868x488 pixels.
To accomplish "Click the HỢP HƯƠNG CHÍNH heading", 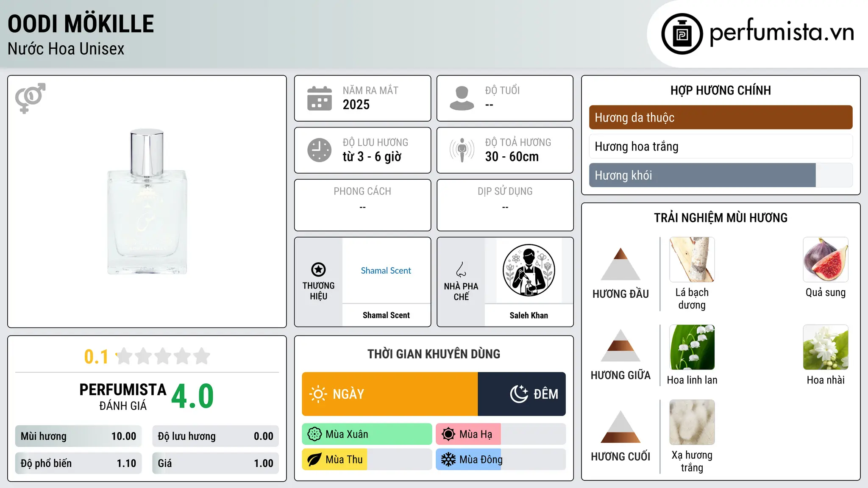I will pyautogui.click(x=721, y=90).
